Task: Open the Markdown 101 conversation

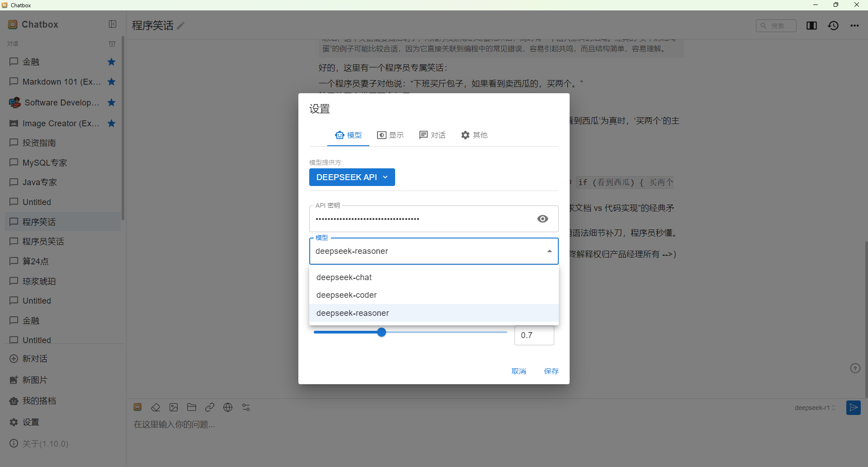Action: pyautogui.click(x=62, y=82)
